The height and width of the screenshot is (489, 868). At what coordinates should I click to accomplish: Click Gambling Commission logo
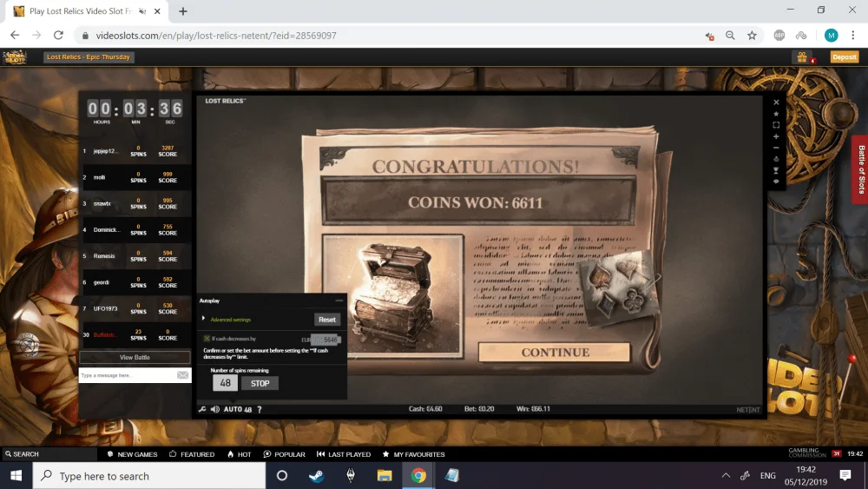807,453
